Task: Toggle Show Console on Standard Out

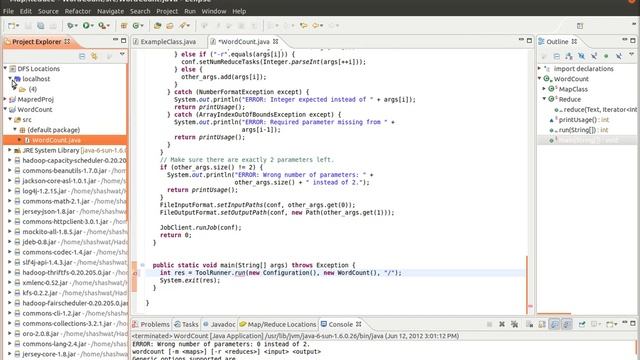Action: click(x=554, y=324)
